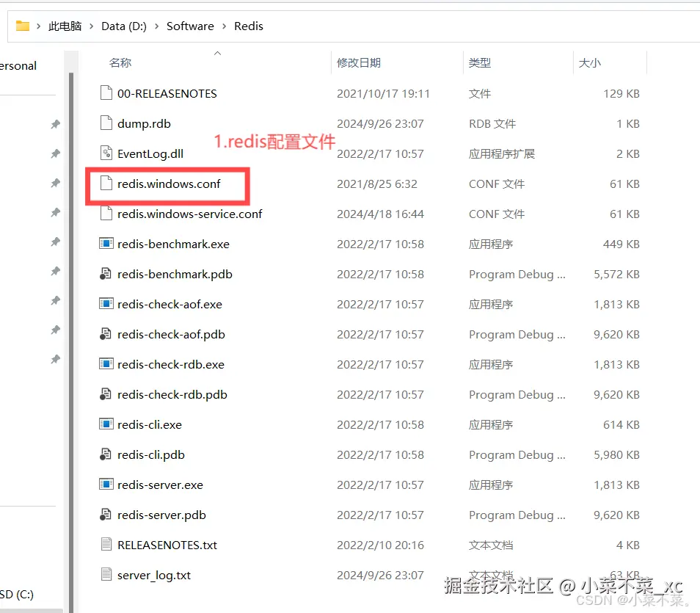
Task: Select the redis-server.pdb file name
Action: 161,515
